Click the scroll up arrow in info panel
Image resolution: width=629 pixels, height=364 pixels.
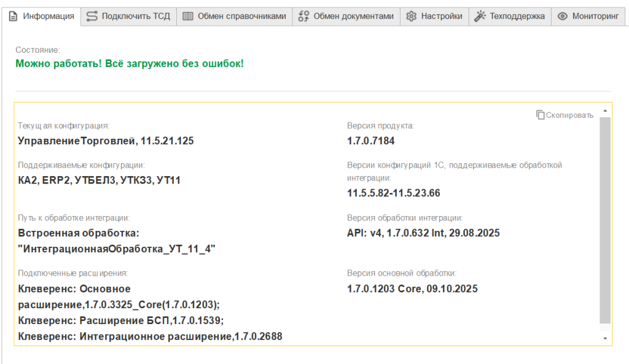coord(605,111)
